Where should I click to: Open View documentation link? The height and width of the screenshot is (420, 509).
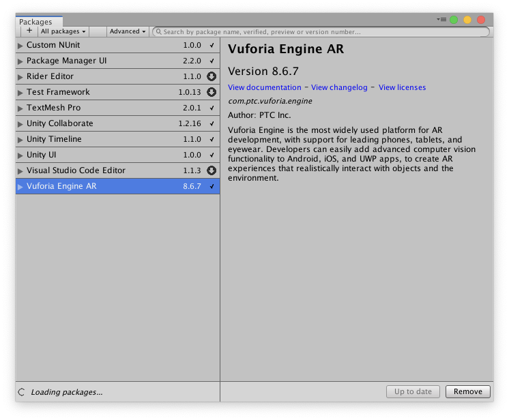point(265,87)
